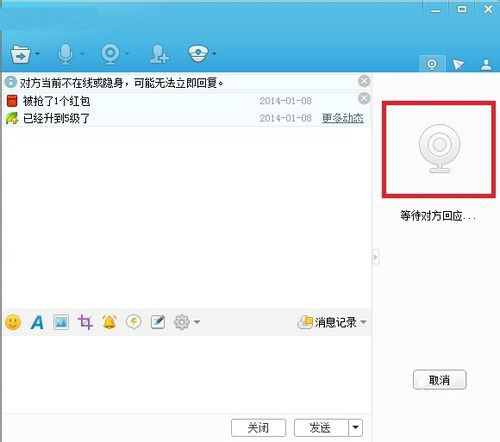
Task: Open 消息记录 message history
Action: click(x=327, y=322)
